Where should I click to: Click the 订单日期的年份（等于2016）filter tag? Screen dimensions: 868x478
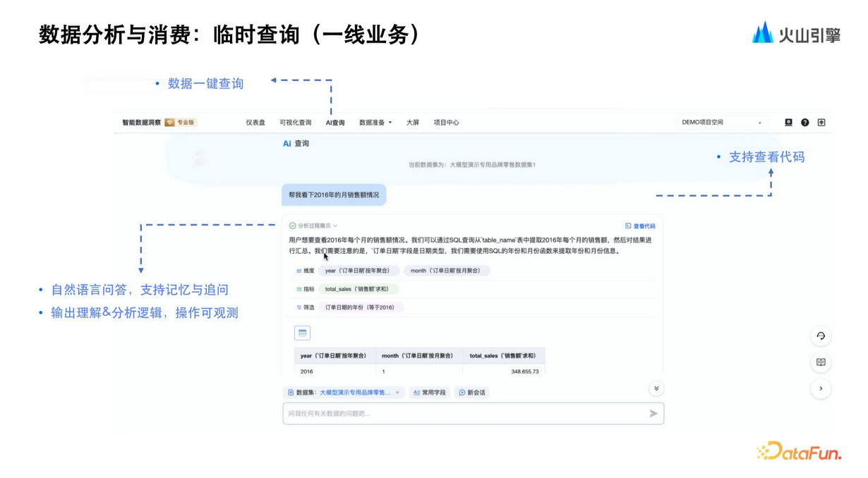pos(360,307)
